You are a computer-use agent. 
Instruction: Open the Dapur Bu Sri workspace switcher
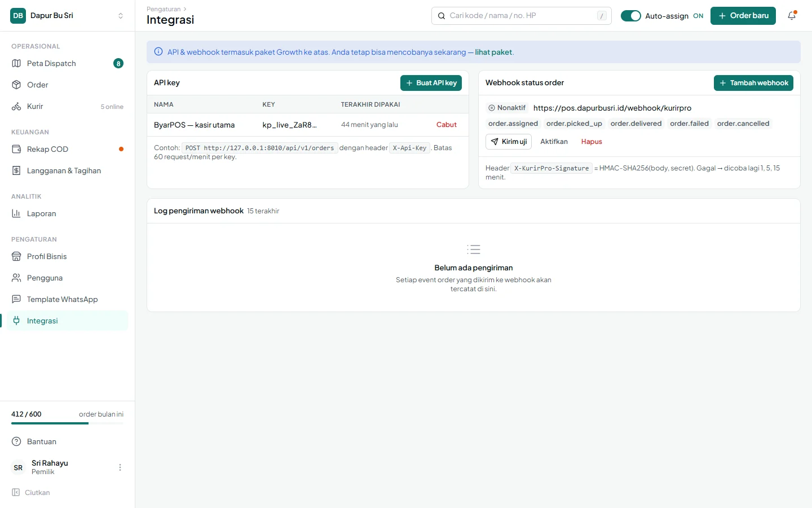(x=68, y=16)
